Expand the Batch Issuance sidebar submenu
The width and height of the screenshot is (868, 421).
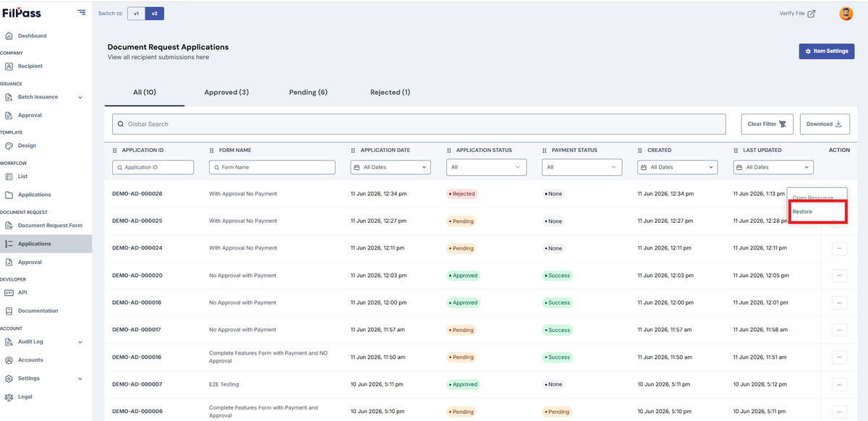click(80, 97)
